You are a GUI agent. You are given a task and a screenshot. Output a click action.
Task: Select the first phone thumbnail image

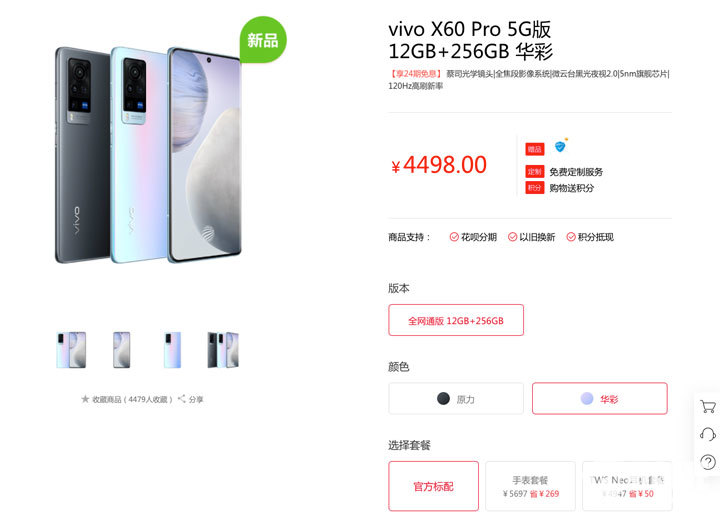tap(71, 350)
